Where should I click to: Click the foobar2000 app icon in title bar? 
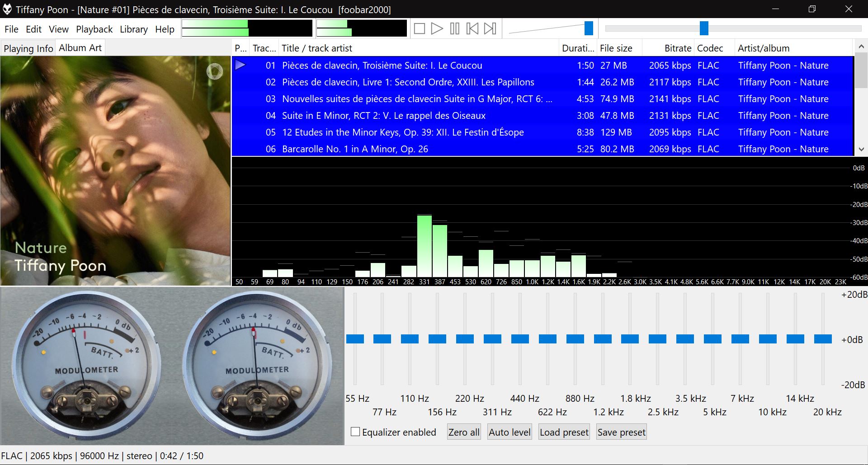7,9
